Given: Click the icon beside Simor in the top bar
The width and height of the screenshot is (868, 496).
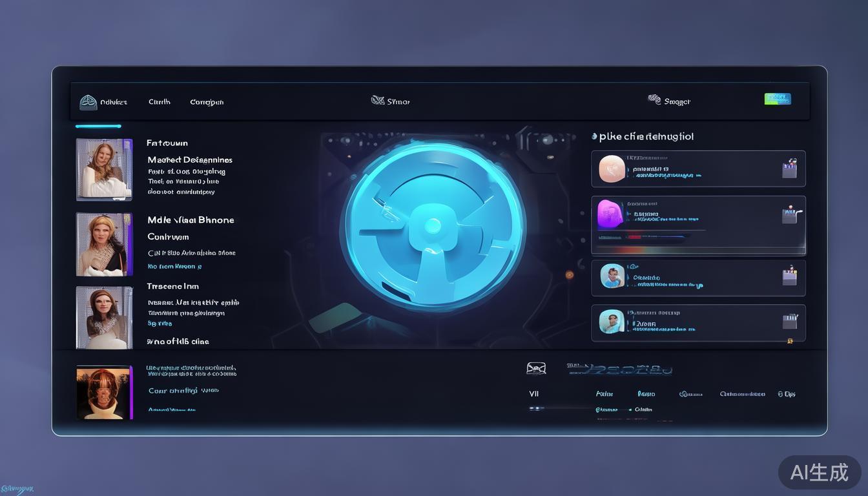Looking at the screenshot, I should tap(378, 101).
